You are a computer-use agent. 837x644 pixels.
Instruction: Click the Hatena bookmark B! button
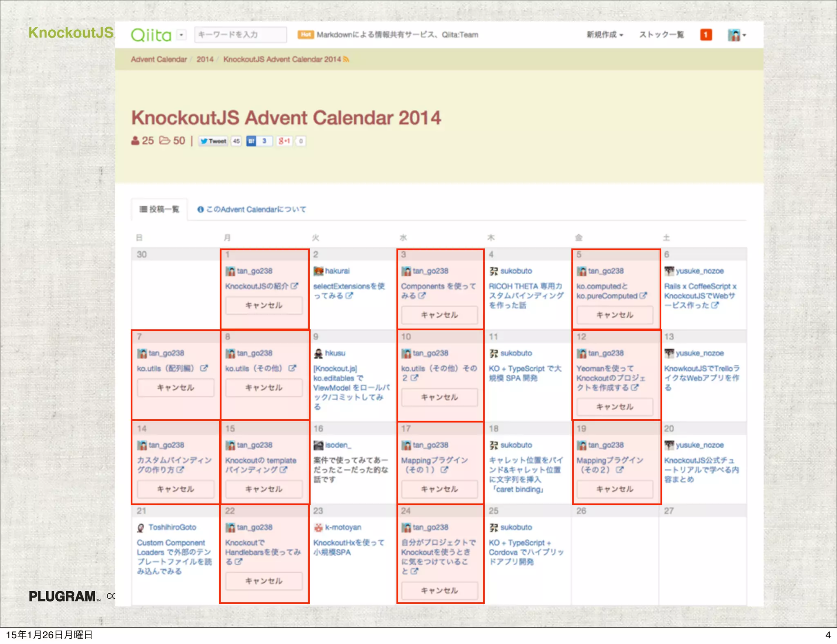pos(251,141)
